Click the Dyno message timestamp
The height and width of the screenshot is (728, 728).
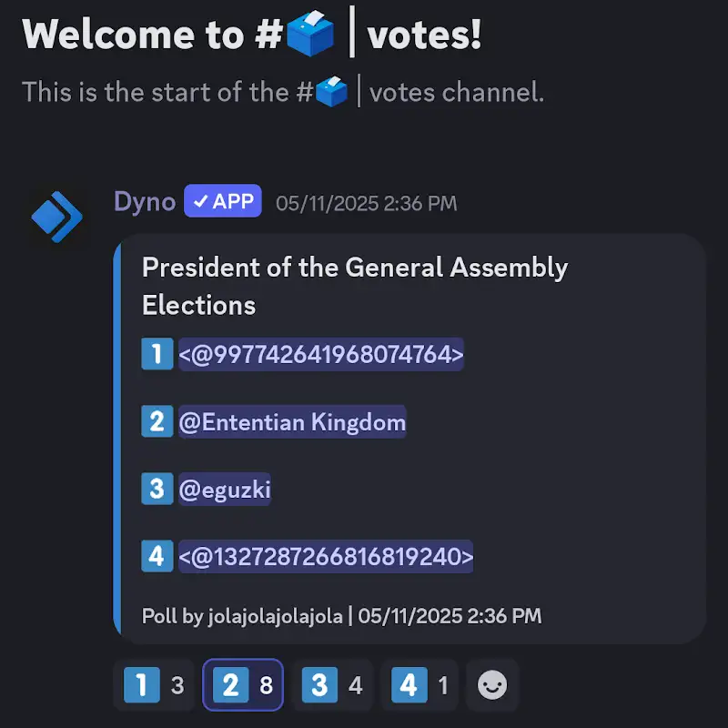[367, 203]
